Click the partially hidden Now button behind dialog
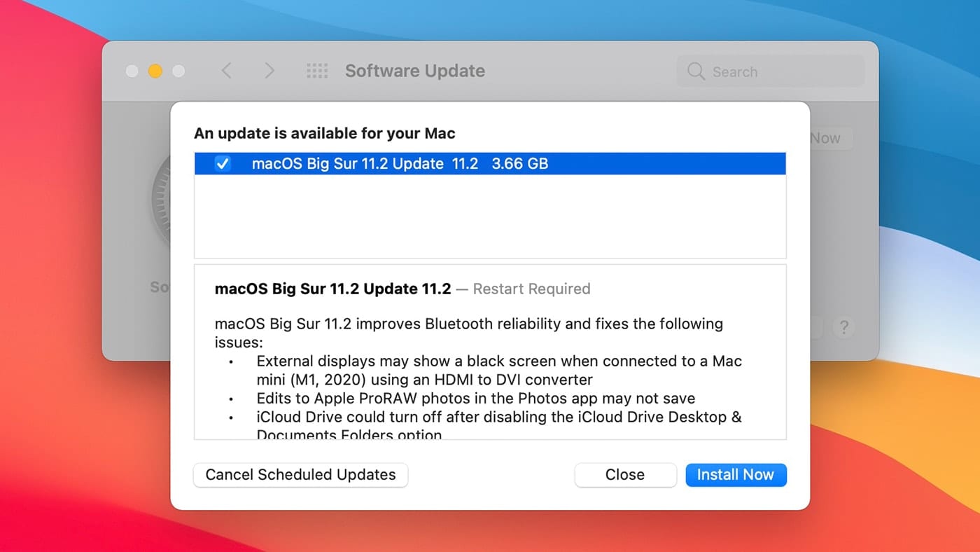This screenshot has height=552, width=980. pos(830,138)
